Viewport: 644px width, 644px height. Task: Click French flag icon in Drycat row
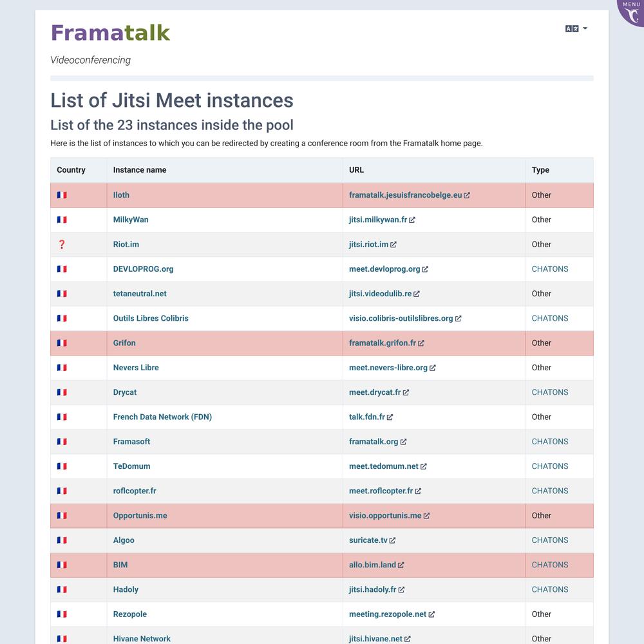[62, 392]
